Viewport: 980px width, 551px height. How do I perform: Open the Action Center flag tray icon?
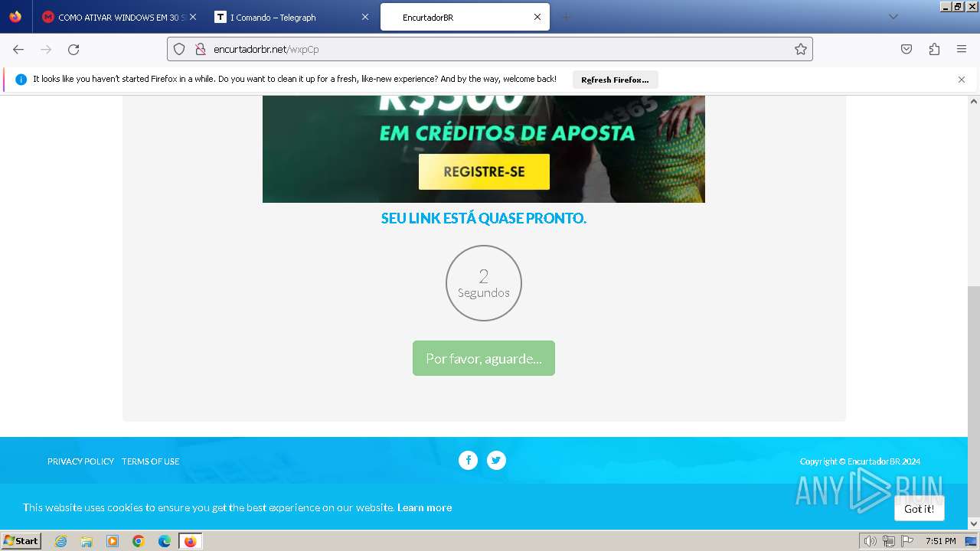pos(906,541)
